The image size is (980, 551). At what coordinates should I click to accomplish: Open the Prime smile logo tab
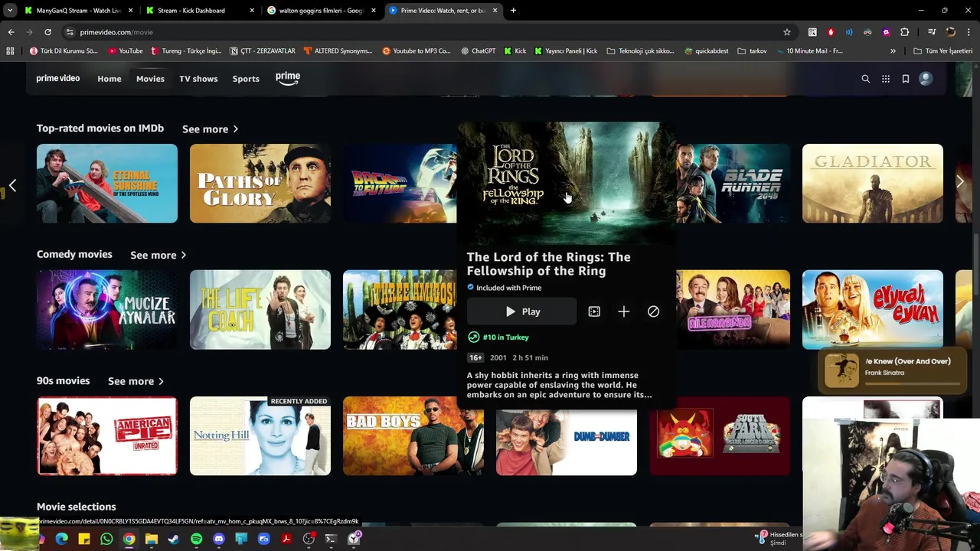288,78
